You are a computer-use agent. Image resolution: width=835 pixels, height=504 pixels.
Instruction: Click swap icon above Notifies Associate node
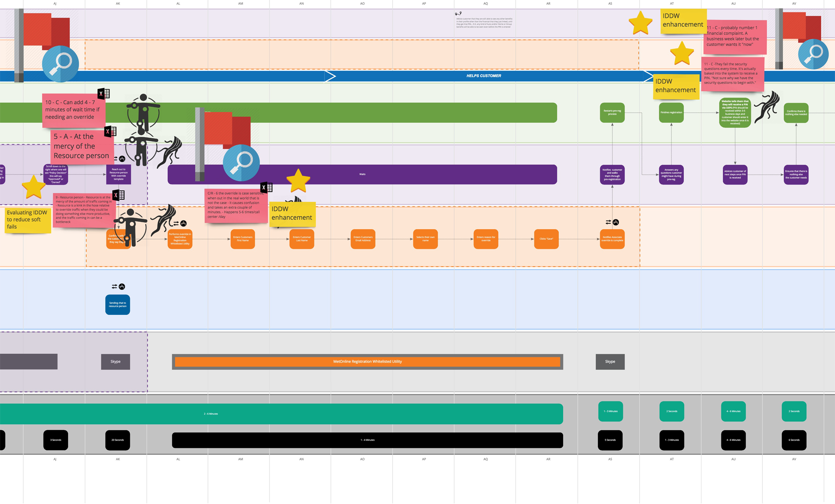coord(608,222)
